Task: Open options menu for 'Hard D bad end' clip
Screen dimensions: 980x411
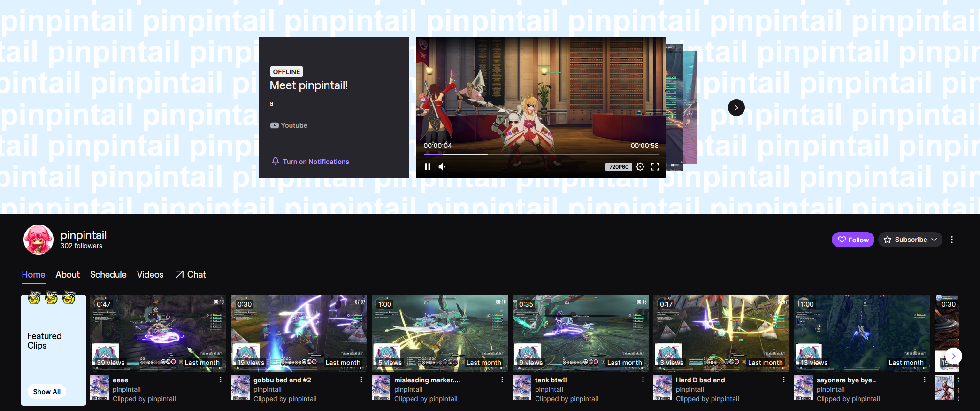Action: pyautogui.click(x=784, y=380)
